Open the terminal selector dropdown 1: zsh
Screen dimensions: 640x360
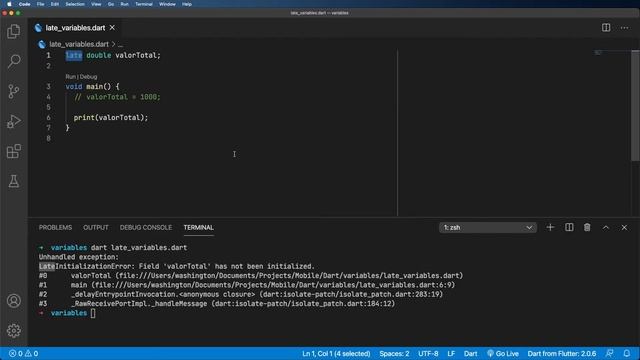[488, 227]
